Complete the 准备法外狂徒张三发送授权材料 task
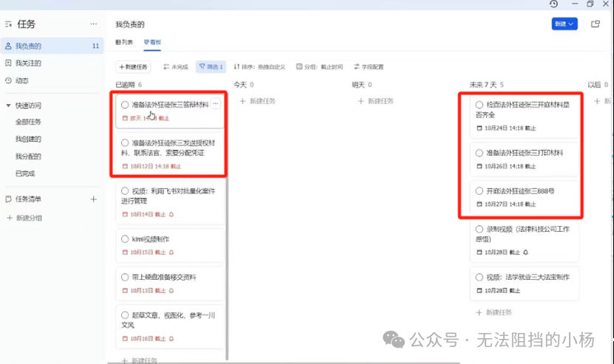Viewport: 614px width, 364px height. point(125,142)
